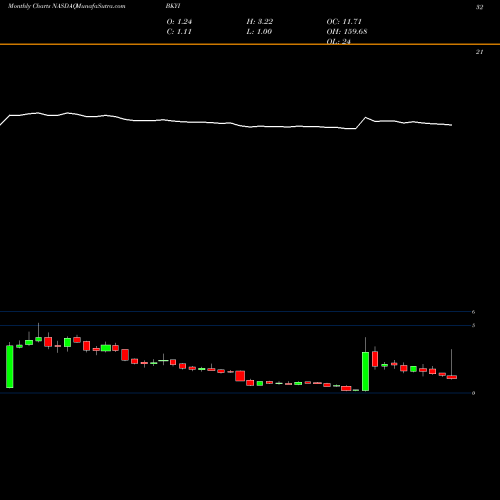Click the 6 price axis label

473,312
